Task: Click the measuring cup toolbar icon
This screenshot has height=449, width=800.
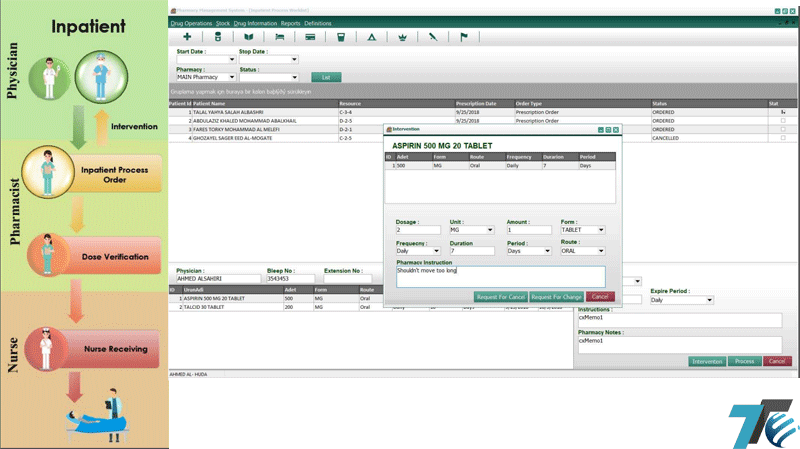Action: 341,37
